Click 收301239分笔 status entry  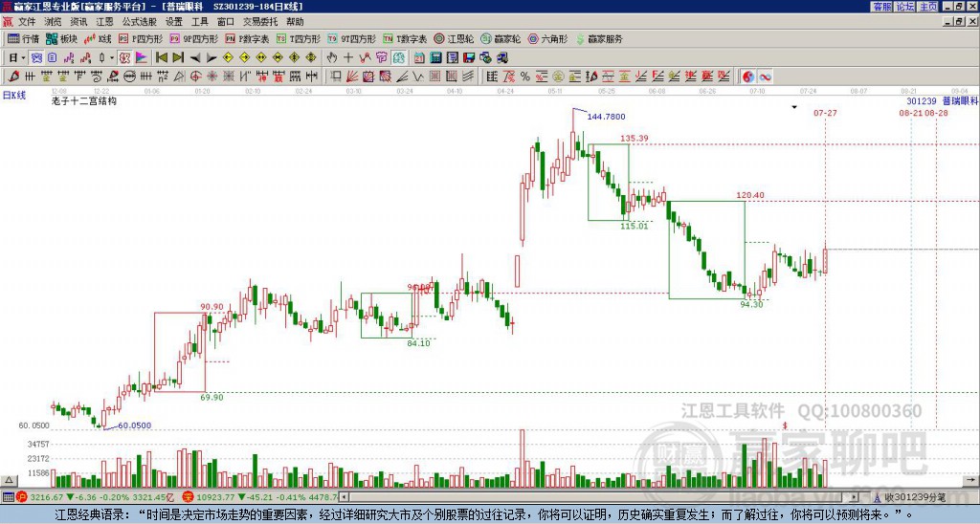[x=914, y=497]
